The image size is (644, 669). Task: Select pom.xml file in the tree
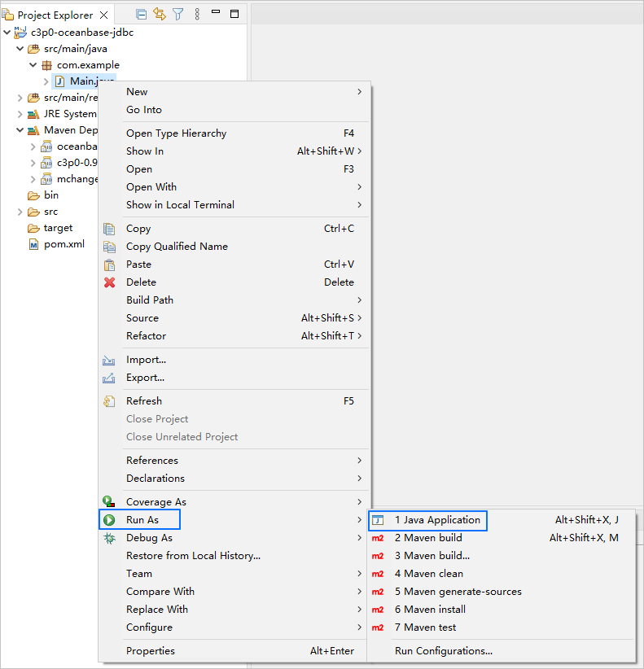click(x=64, y=244)
